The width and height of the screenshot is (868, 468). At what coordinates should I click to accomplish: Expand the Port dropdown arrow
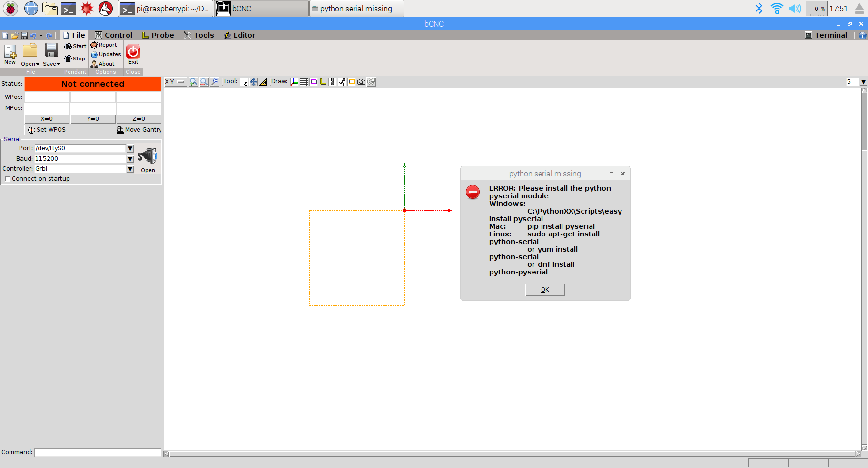(130, 148)
